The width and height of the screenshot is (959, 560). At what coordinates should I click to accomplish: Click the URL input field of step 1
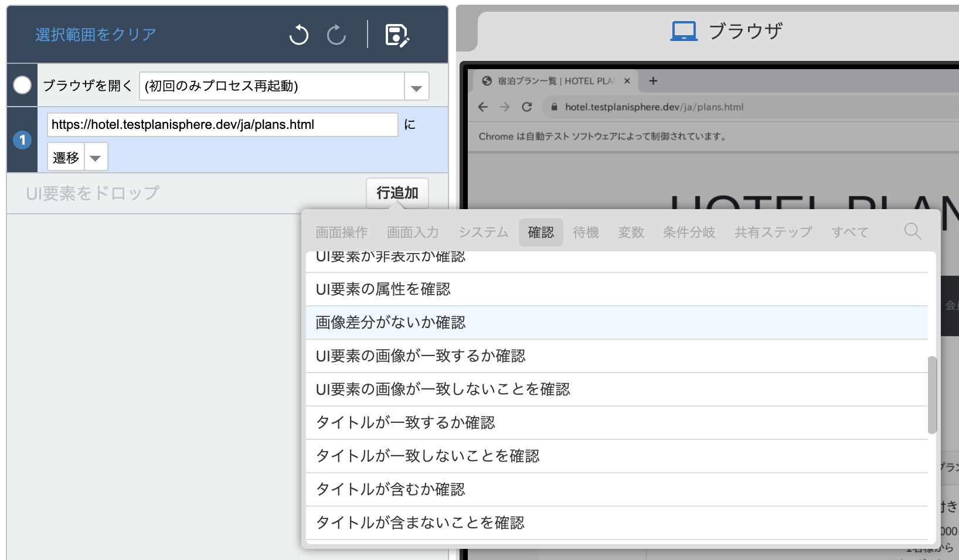click(x=223, y=125)
